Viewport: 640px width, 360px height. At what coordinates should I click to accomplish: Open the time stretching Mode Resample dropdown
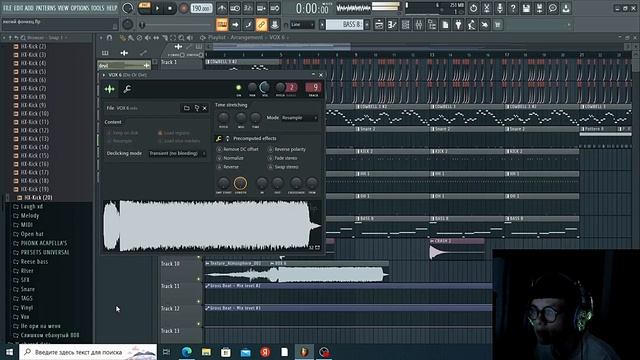[300, 118]
